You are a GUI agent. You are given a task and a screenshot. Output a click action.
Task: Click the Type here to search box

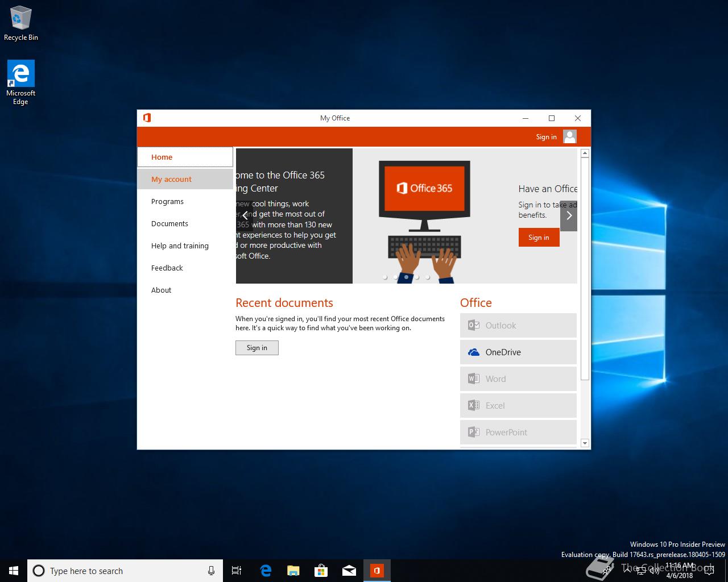point(124,571)
